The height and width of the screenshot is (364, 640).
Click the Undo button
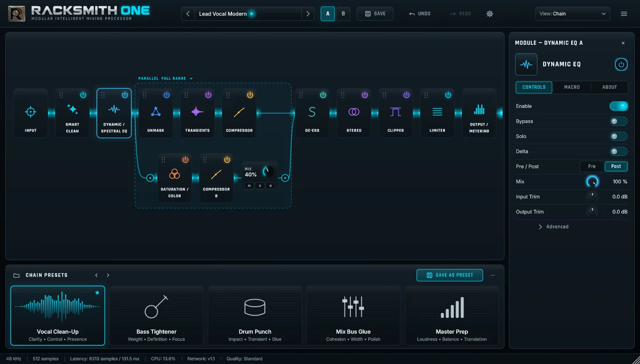point(420,14)
